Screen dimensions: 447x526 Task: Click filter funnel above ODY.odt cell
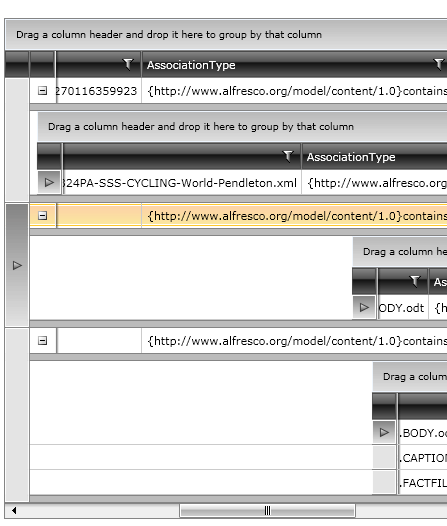click(415, 281)
